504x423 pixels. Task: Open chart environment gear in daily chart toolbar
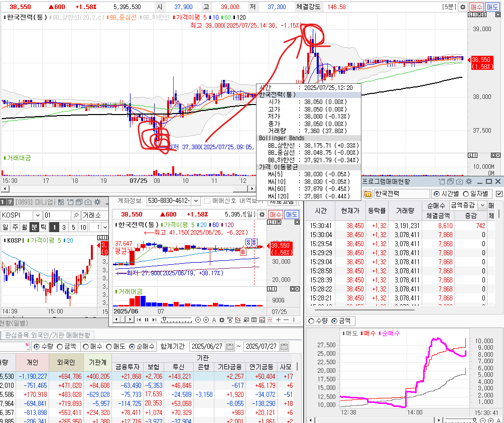coord(222,320)
